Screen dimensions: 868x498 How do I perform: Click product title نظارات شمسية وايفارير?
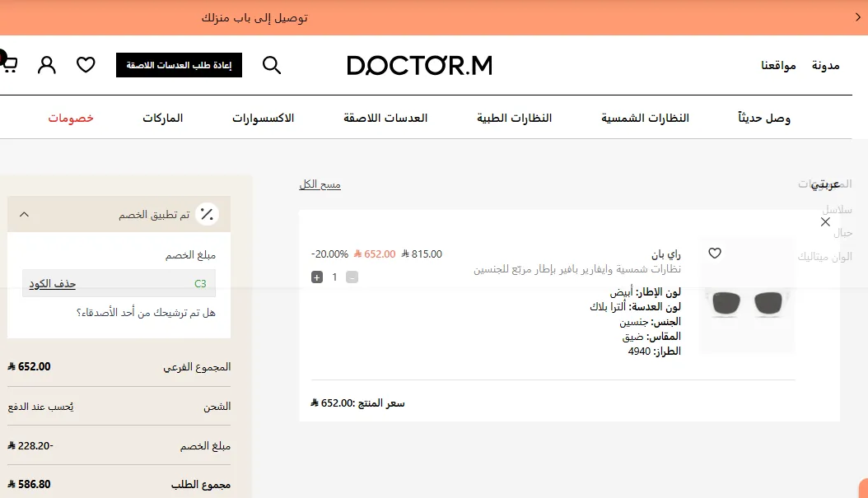(x=576, y=269)
